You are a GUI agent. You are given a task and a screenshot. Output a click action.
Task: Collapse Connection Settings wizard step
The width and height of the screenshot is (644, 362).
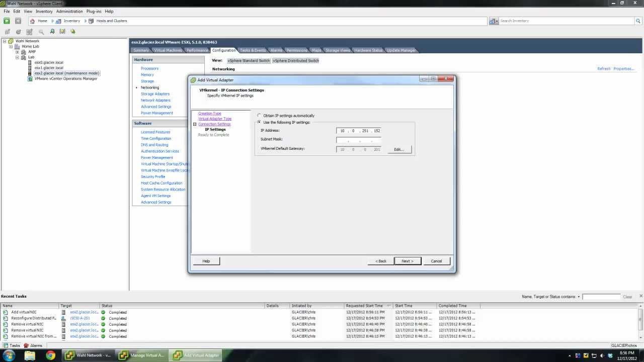click(x=195, y=124)
